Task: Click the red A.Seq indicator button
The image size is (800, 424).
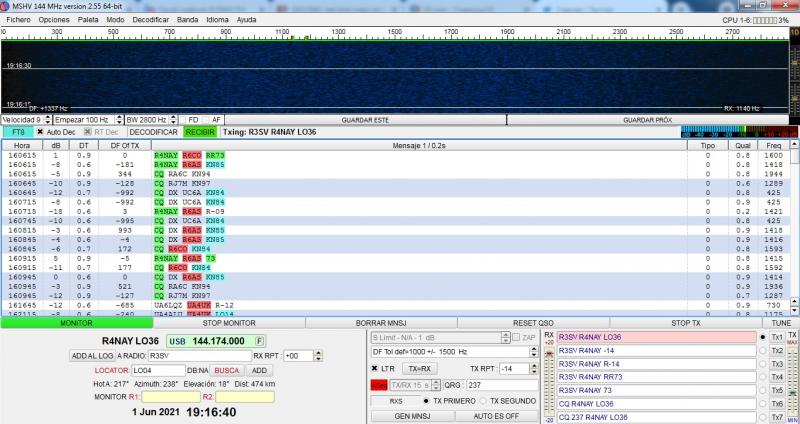Action: tap(379, 385)
